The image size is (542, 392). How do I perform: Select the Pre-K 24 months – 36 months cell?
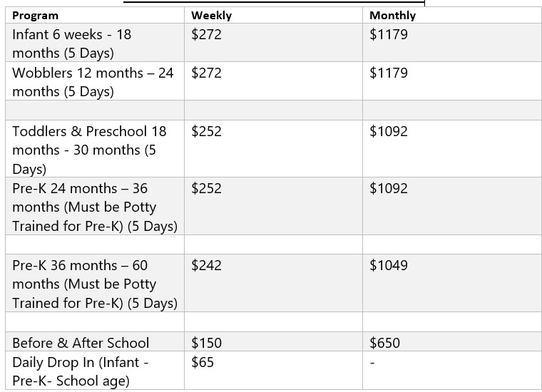[95, 206]
